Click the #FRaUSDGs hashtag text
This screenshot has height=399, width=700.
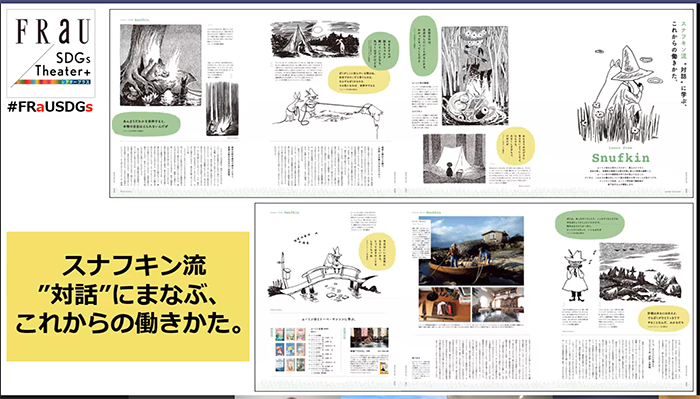(x=50, y=107)
